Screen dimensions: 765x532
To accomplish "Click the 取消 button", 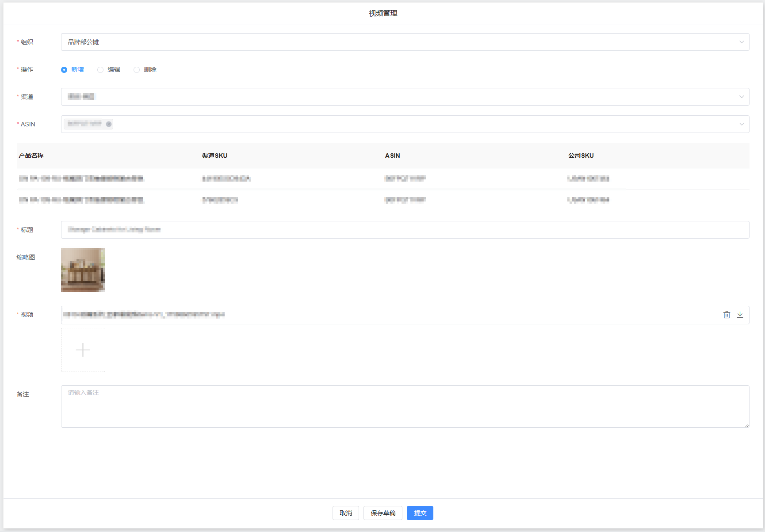I will pyautogui.click(x=346, y=513).
